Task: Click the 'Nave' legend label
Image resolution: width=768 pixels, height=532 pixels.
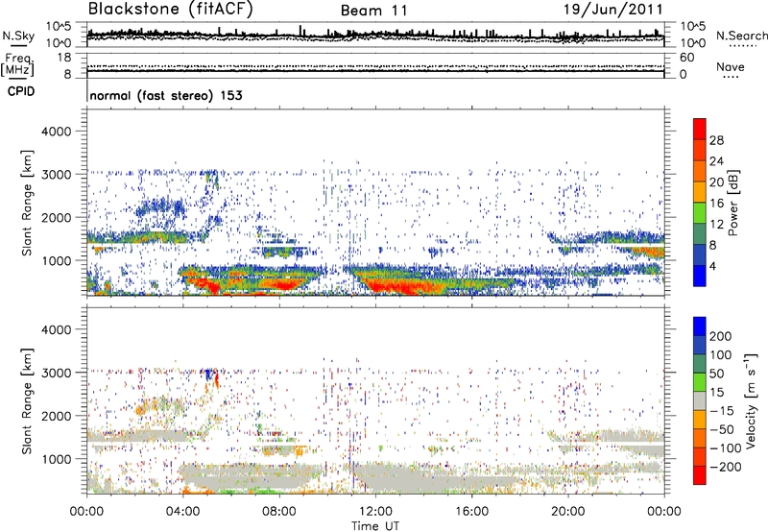Action: coord(730,66)
